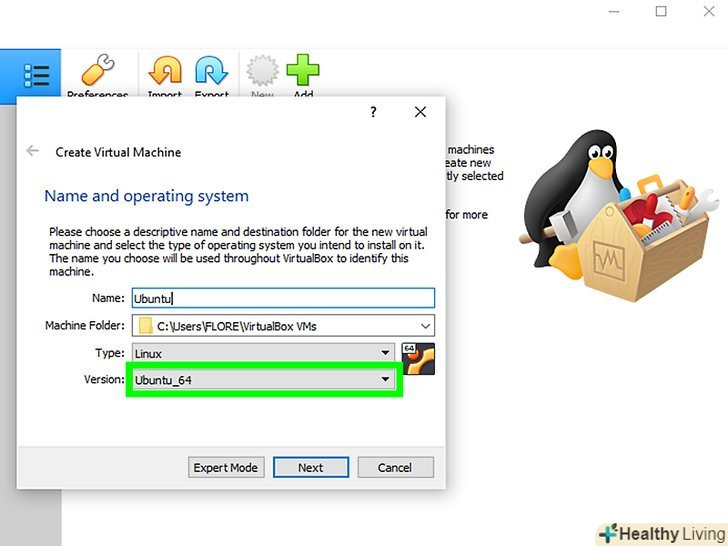Click the Import appliance icon
The image size is (728, 546).
pyautogui.click(x=165, y=71)
